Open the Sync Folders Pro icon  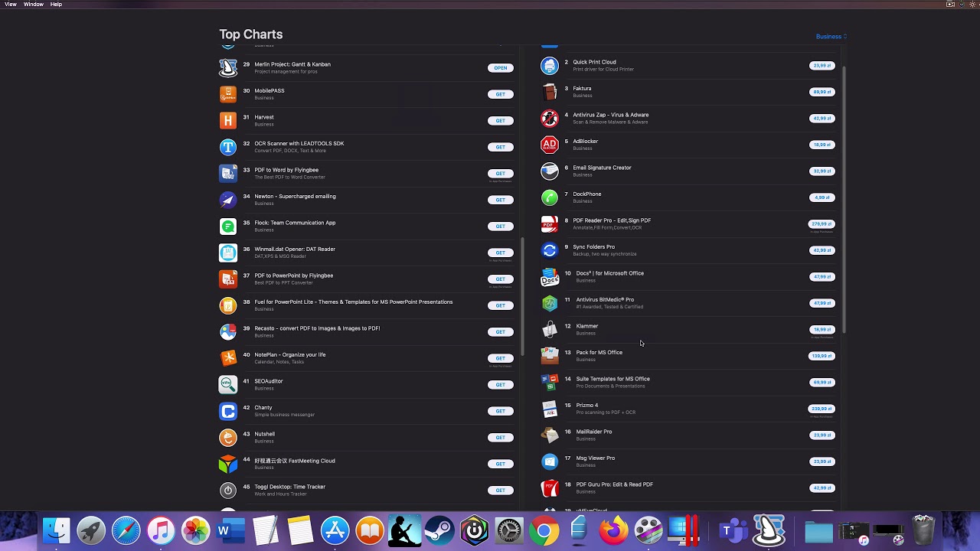tap(550, 250)
